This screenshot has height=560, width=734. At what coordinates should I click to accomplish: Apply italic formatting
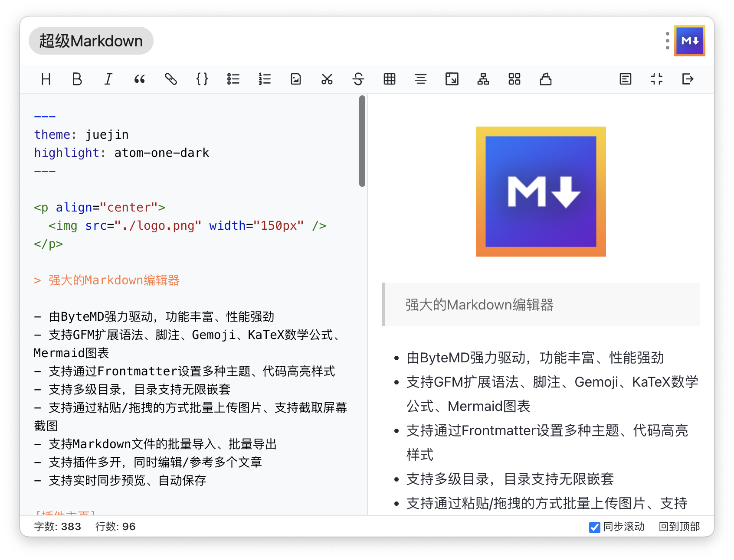tap(108, 79)
